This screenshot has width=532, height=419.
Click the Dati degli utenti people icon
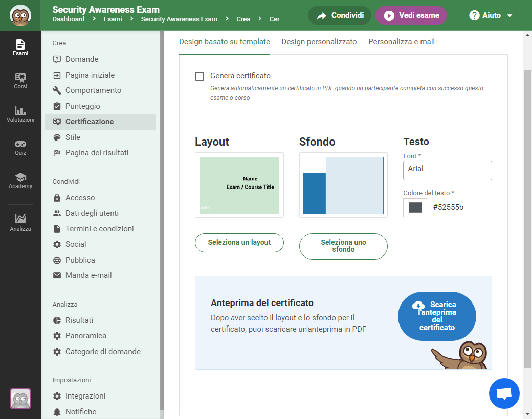pos(57,213)
